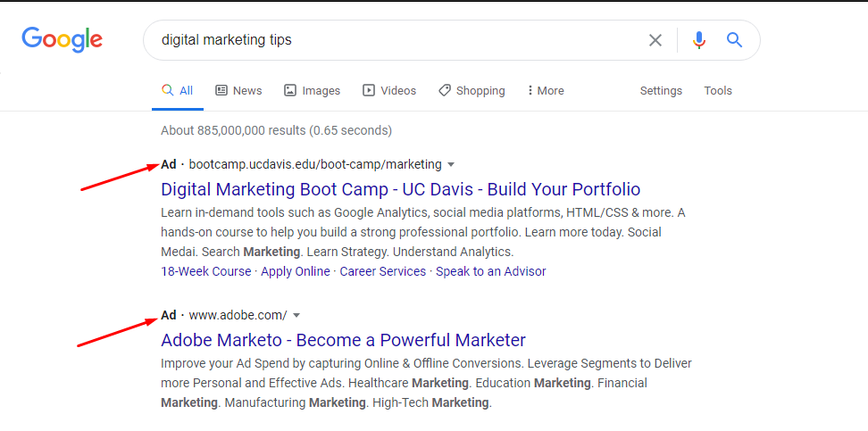
Task: Expand the More menu
Action: [546, 90]
